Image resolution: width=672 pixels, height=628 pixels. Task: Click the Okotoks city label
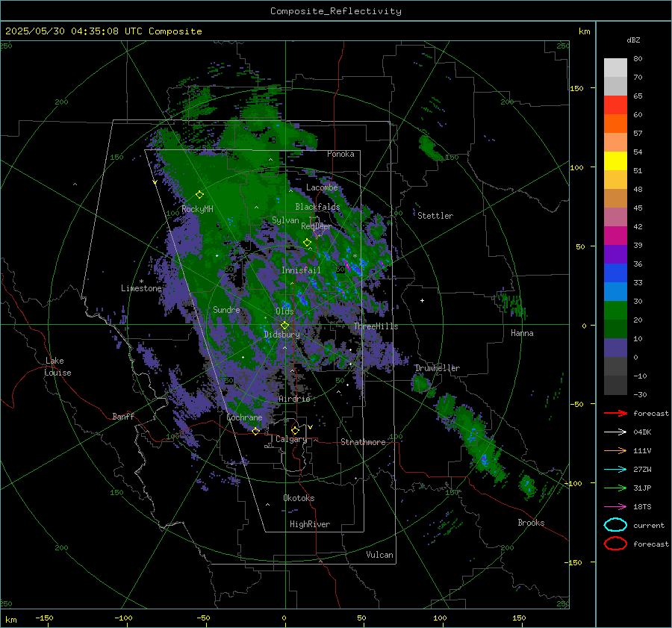[x=299, y=498]
